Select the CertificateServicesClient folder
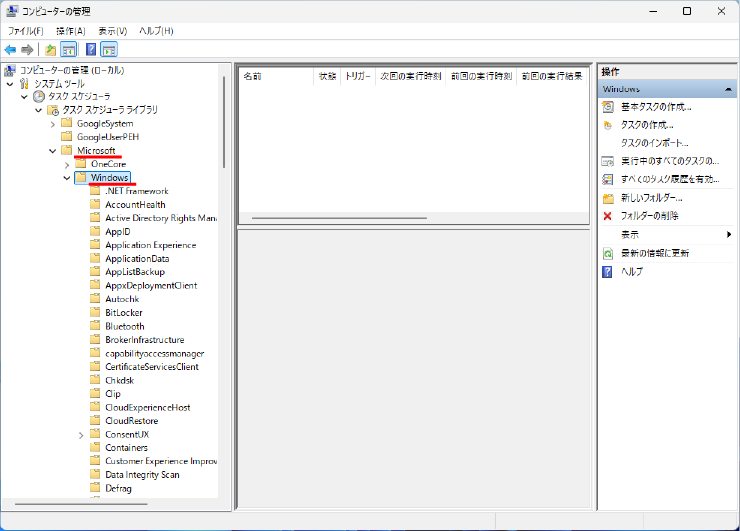 coord(152,367)
